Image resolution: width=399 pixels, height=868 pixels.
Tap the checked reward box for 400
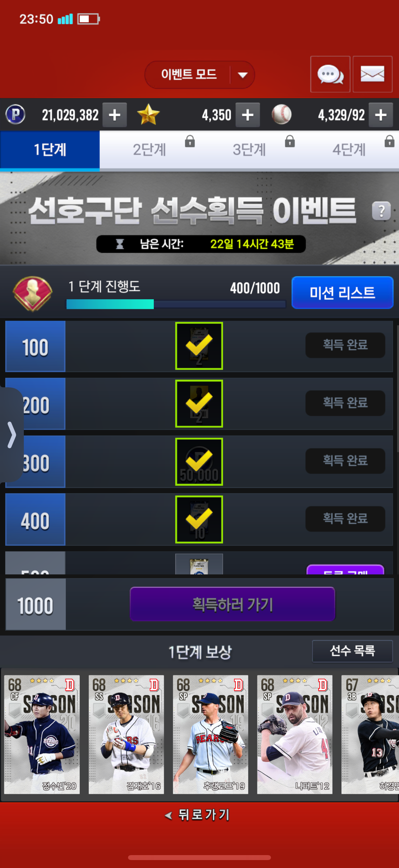click(x=199, y=519)
